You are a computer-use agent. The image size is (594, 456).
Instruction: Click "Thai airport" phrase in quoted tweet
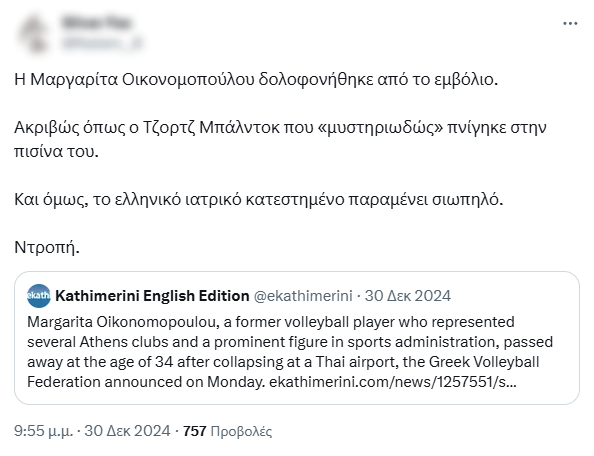(357, 362)
